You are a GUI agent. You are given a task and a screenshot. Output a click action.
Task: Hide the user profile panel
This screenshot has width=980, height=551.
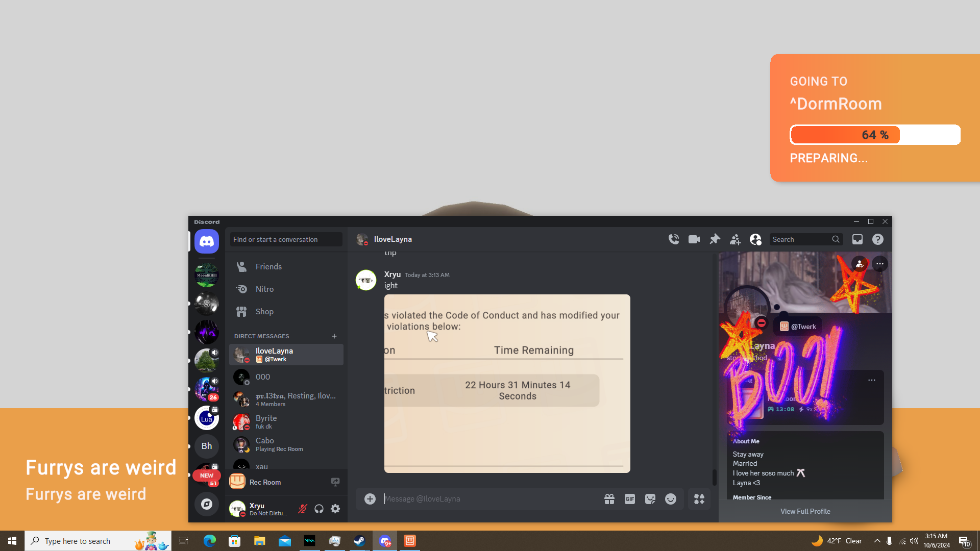click(x=755, y=239)
